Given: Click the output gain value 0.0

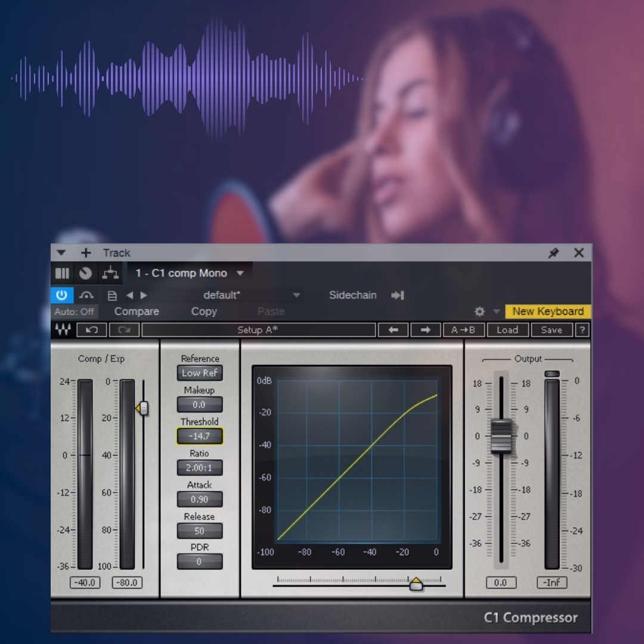Looking at the screenshot, I should click(501, 583).
